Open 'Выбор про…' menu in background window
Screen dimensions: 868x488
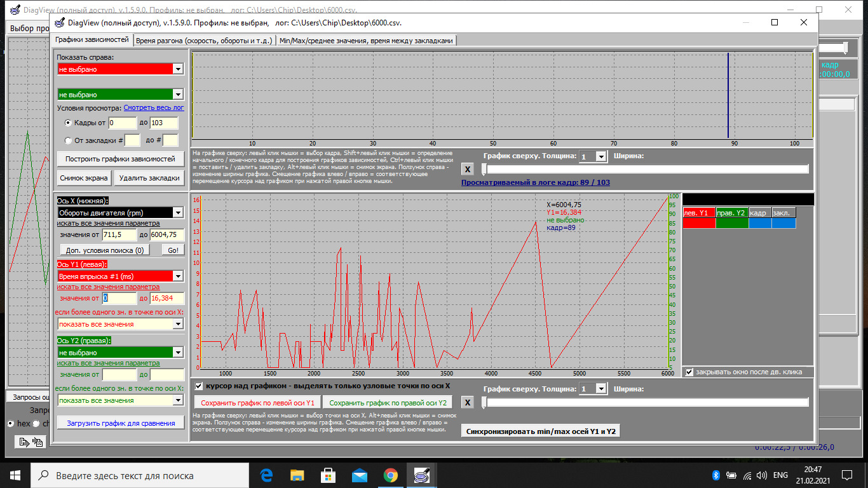pos(29,28)
